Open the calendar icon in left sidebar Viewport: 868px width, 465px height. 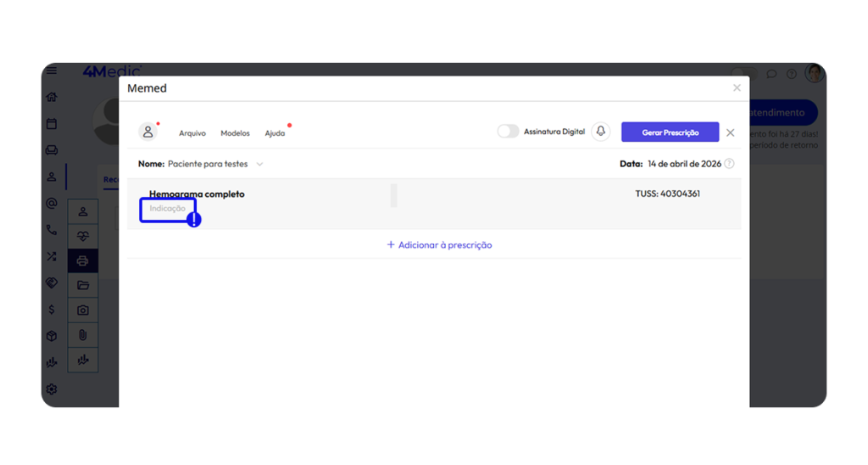tap(52, 124)
